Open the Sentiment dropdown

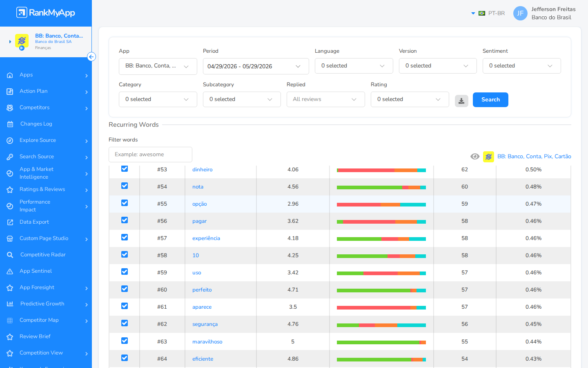tap(521, 66)
